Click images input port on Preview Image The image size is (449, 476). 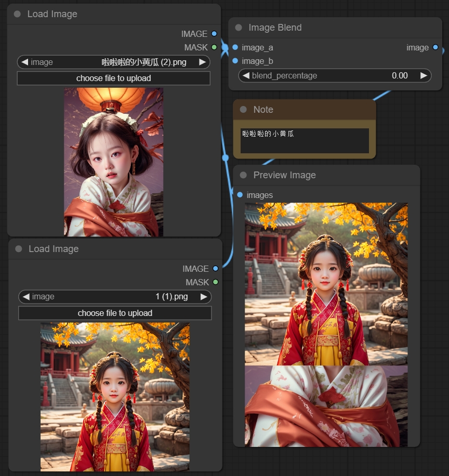pyautogui.click(x=240, y=195)
